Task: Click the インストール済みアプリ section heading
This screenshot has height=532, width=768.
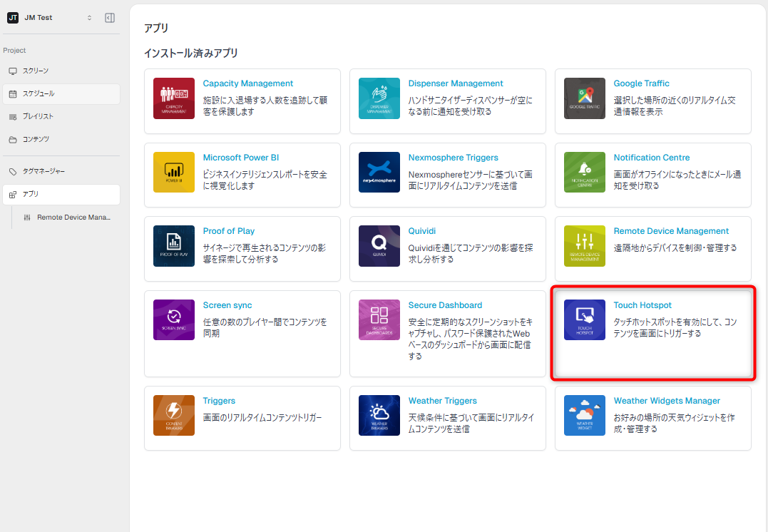Action: [191, 53]
